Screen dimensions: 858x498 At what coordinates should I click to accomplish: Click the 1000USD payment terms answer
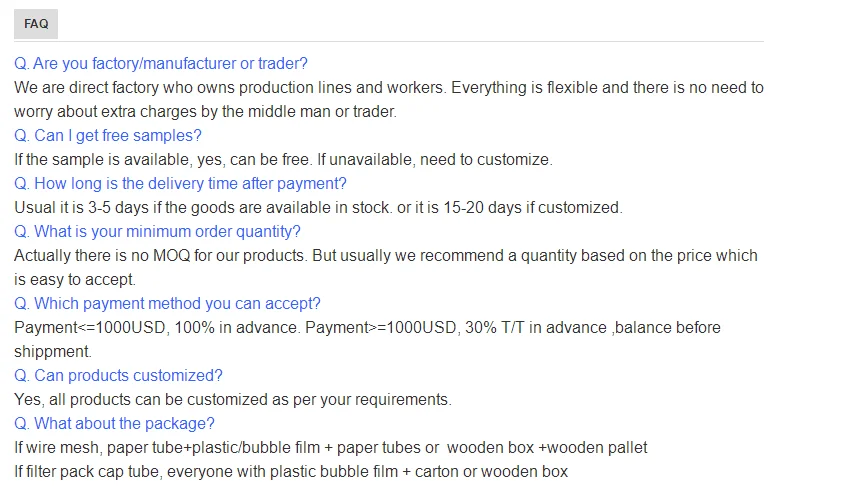point(367,339)
